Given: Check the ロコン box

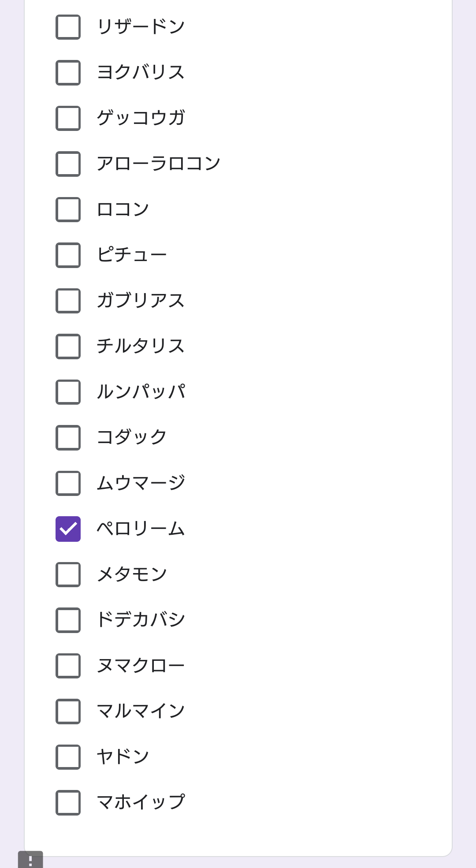Looking at the screenshot, I should click(x=68, y=209).
